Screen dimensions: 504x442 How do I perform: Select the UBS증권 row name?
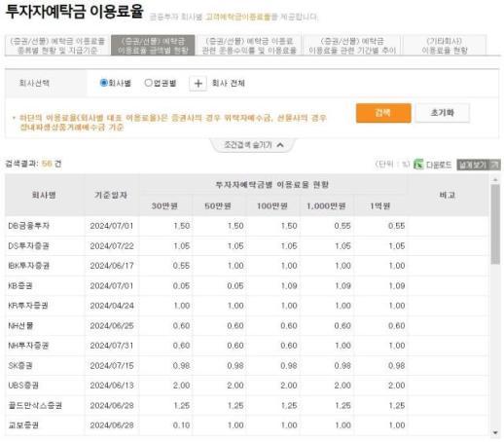tap(23, 386)
